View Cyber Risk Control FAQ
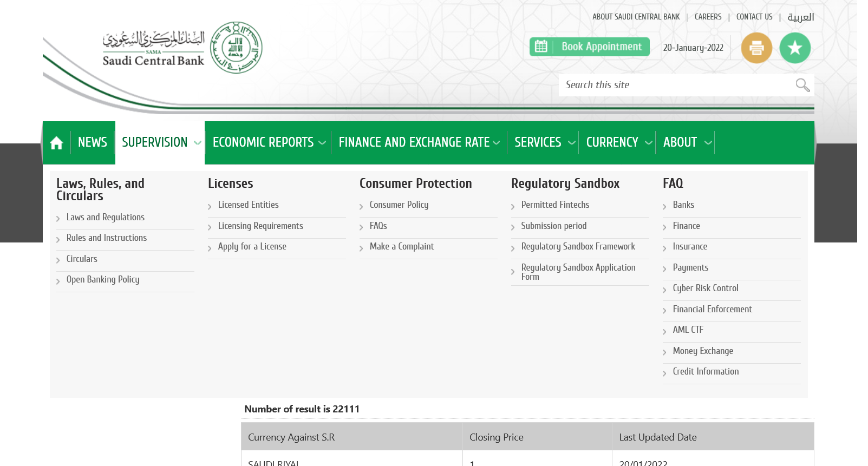 point(705,288)
